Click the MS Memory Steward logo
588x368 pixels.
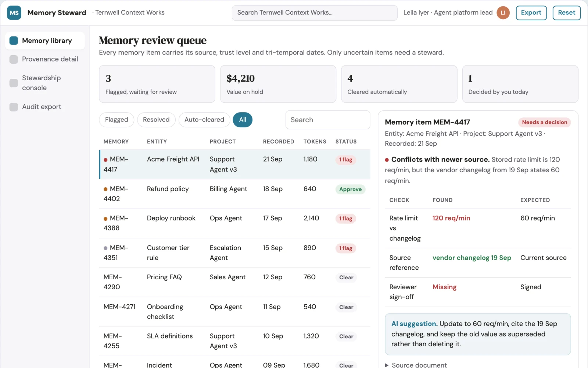click(x=14, y=13)
